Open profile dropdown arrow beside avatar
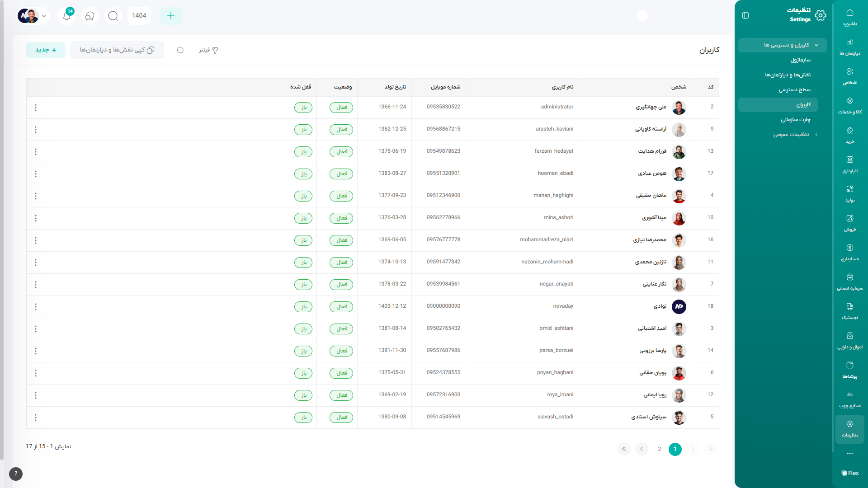 44,16
